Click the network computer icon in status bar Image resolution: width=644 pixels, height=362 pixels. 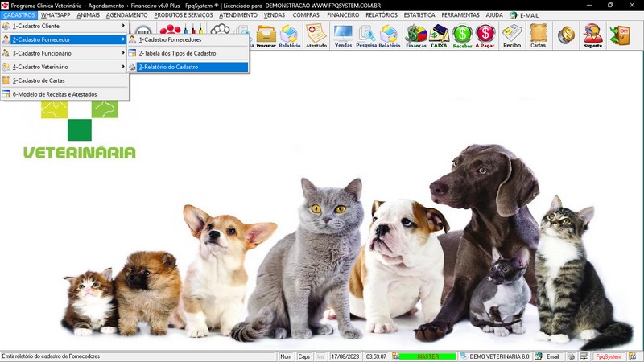pos(584,356)
